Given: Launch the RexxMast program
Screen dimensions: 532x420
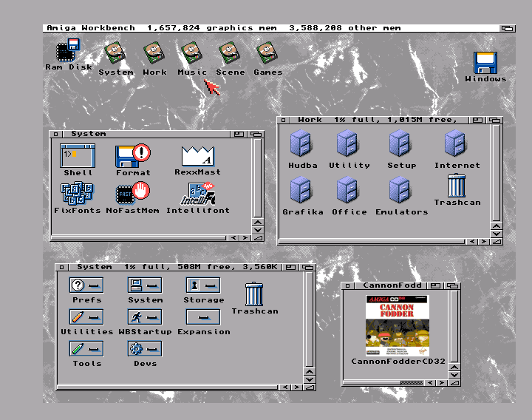Looking at the screenshot, I should [197, 156].
